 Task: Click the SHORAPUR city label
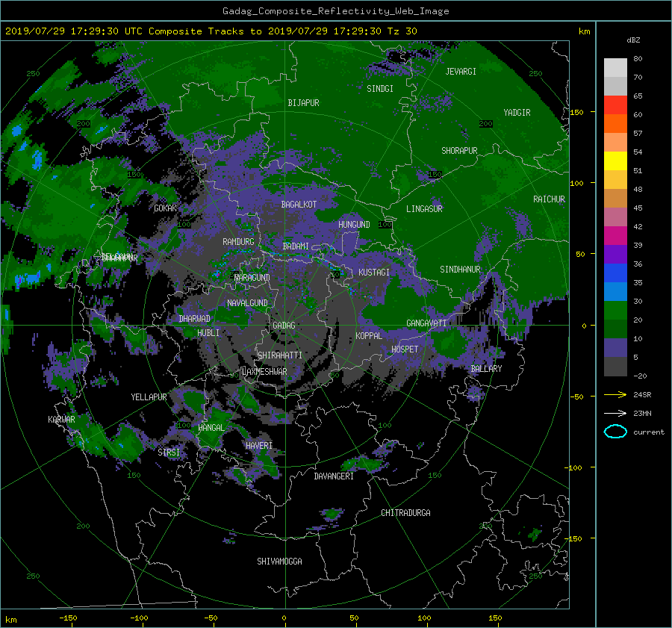coord(459,151)
